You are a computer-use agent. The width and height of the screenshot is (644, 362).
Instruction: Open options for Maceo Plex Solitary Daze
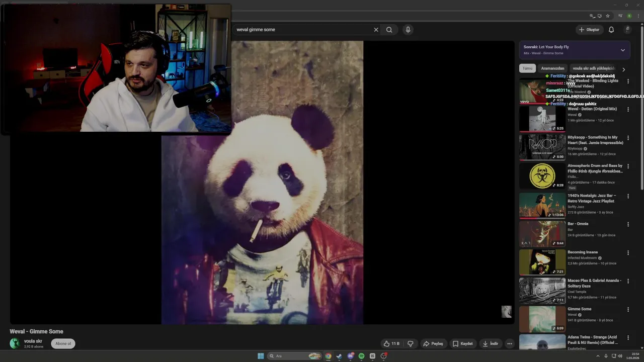[x=628, y=281]
